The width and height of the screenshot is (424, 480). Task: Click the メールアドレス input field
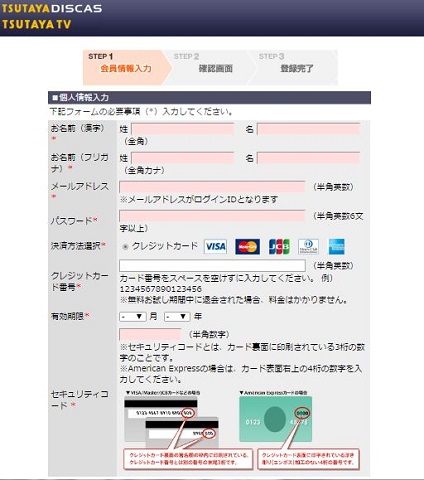tap(212, 187)
